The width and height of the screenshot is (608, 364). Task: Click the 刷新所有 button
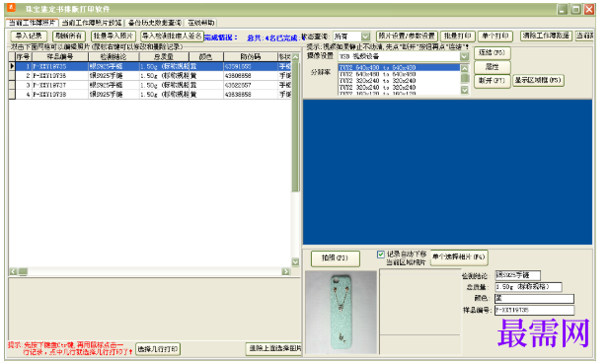[69, 36]
